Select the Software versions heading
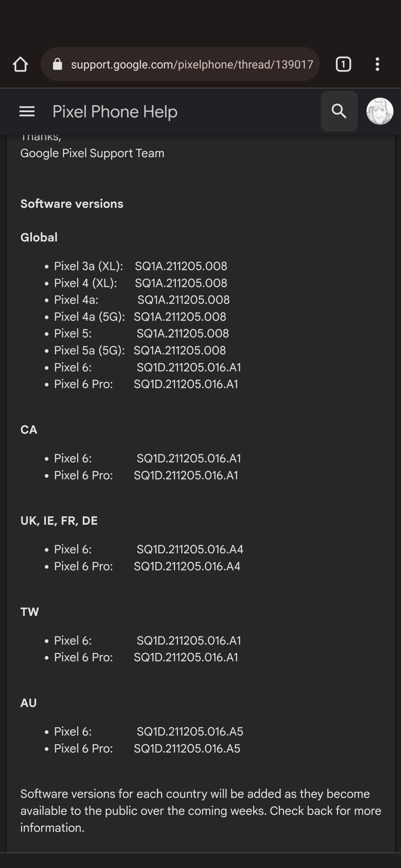This screenshot has width=401, height=868. 72,204
